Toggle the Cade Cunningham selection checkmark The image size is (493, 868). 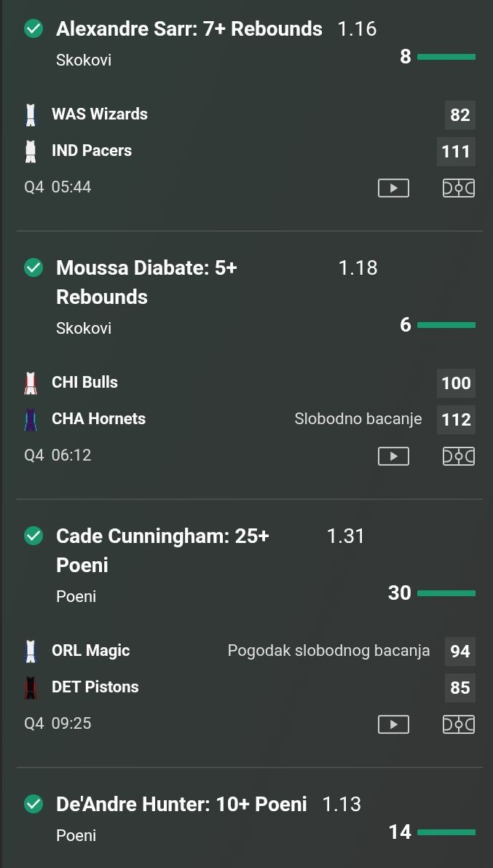pos(33,536)
